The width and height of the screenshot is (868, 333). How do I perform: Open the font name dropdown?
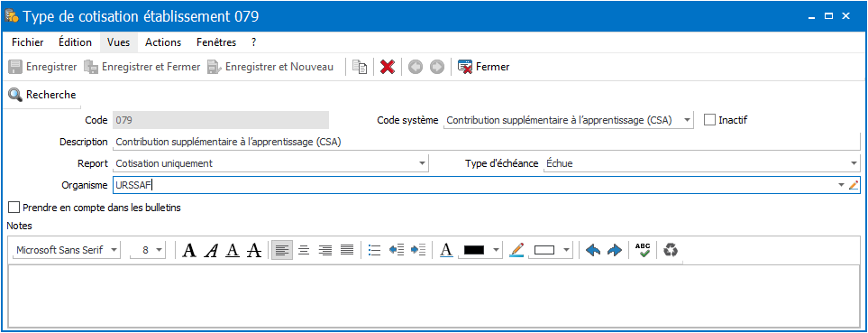[x=114, y=251]
